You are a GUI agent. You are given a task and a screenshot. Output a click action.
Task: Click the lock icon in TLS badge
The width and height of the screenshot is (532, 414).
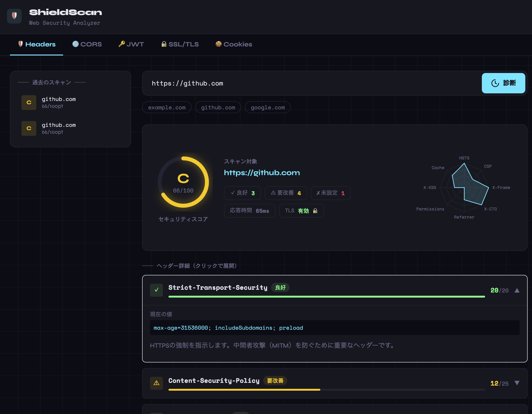315,211
